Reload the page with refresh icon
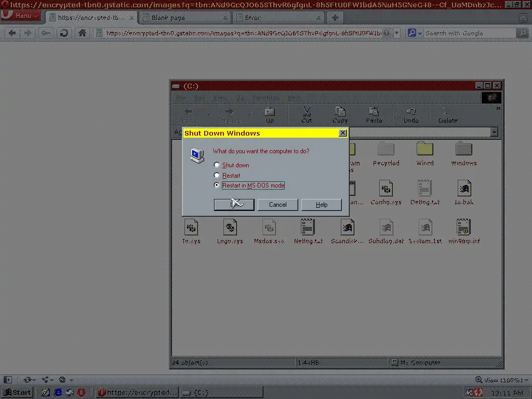The image size is (532, 399). [63, 33]
